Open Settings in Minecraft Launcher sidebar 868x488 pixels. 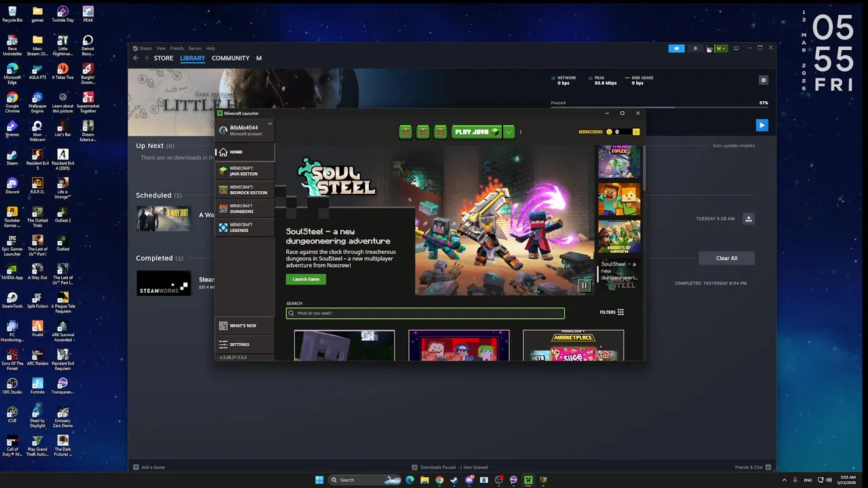245,344
